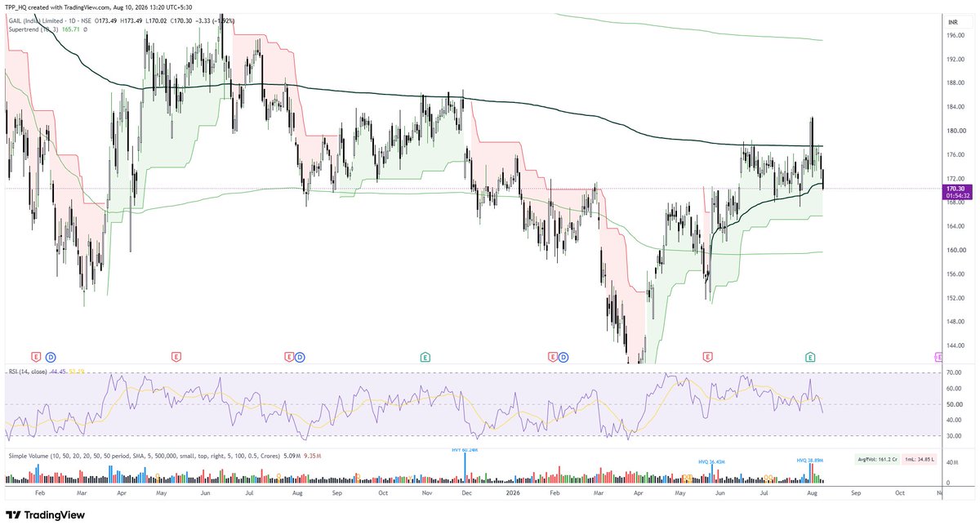This screenshot has height=530, width=980.
Task: Click the 40M volume axis label
Action: pos(952,461)
